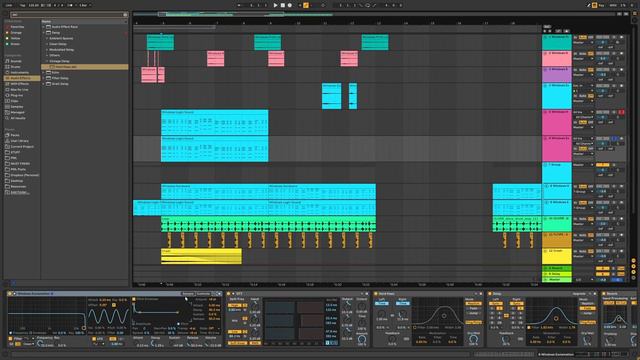Toggle the Filter section on instrument
This screenshot has height=360, width=640.
[11, 339]
